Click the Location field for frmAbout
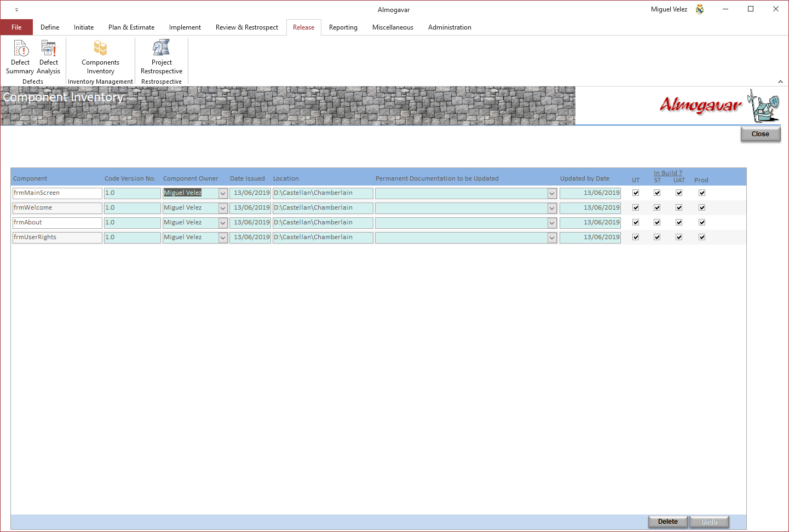 click(x=322, y=223)
